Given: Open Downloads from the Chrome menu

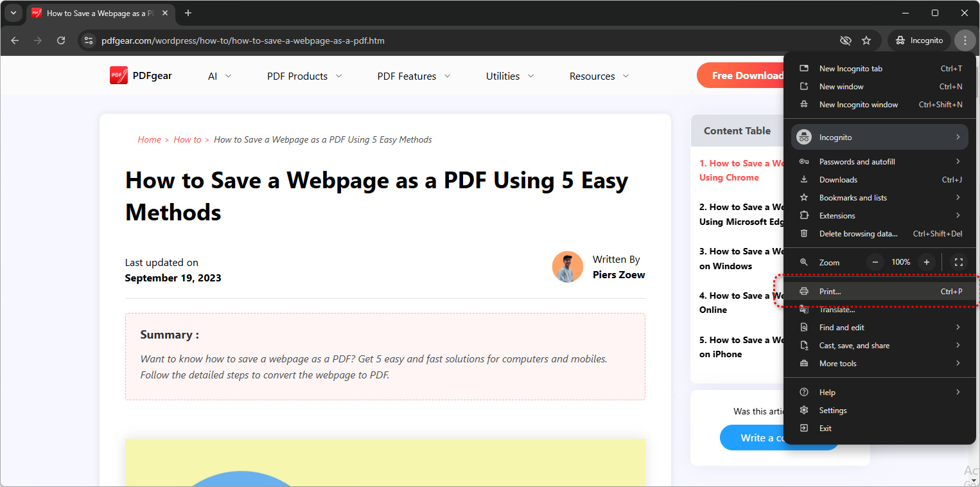Looking at the screenshot, I should coord(880,180).
